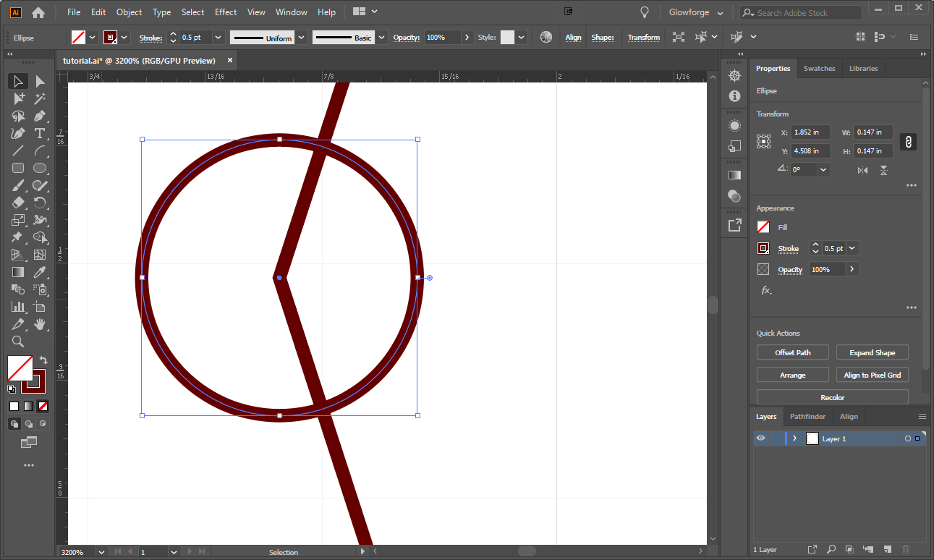
Task: Open the zoom level dropdown
Action: point(101,552)
